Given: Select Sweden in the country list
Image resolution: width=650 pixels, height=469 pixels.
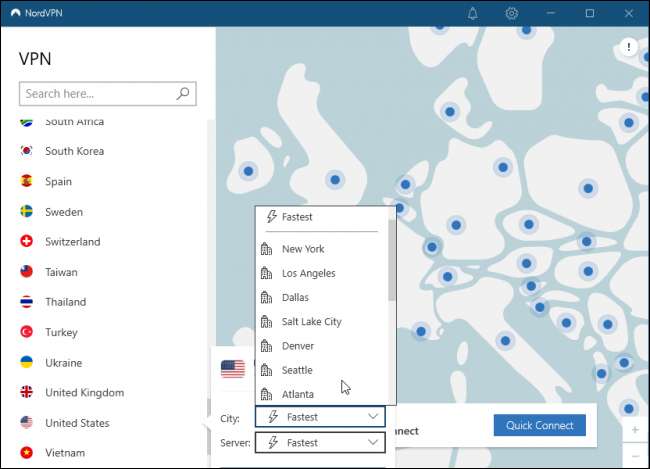Looking at the screenshot, I should [x=63, y=212].
